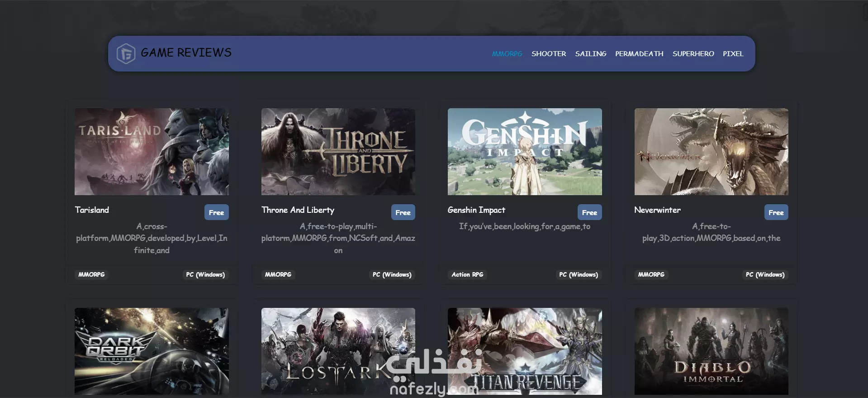
Task: Click the Free badge on Neverwinter
Action: click(776, 212)
